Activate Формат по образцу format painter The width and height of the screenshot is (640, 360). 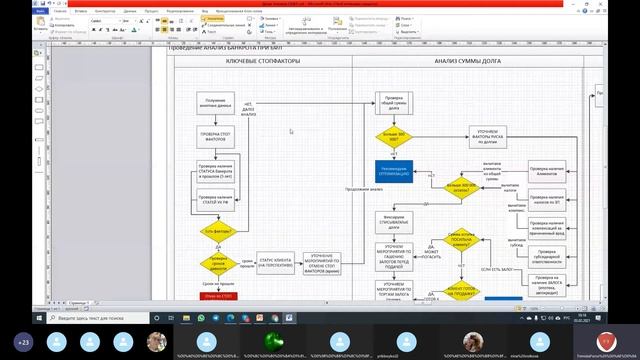(x=68, y=31)
